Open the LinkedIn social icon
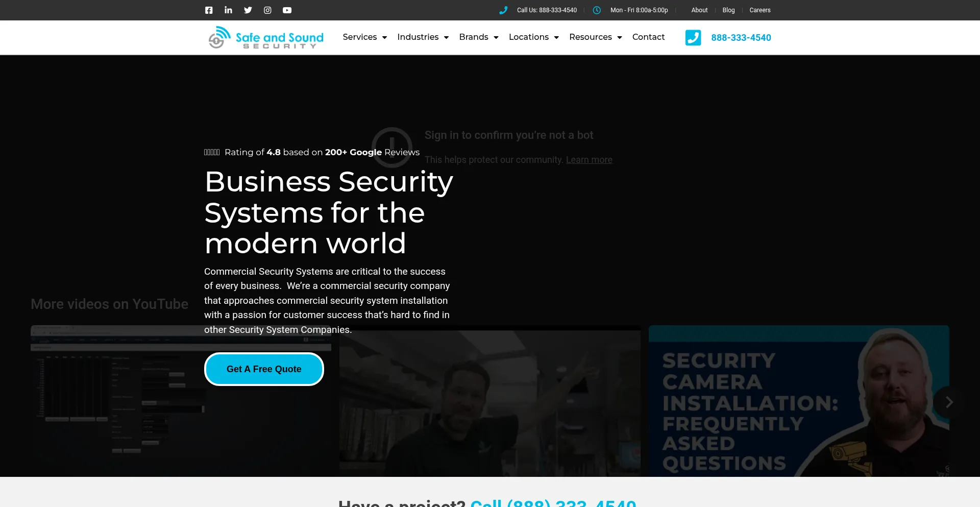The width and height of the screenshot is (980, 507). tap(228, 10)
